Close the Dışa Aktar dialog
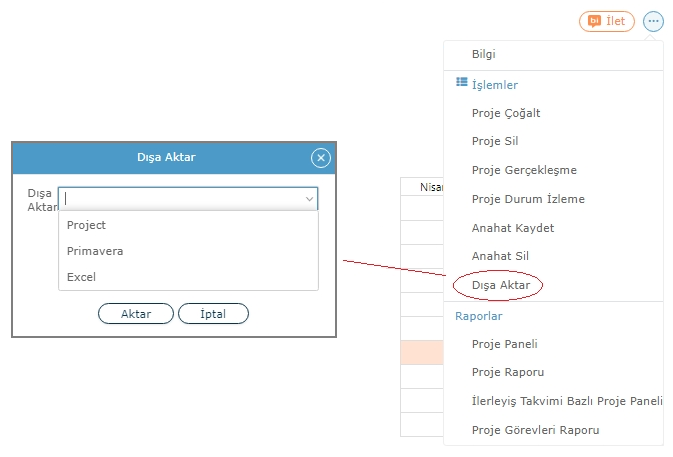This screenshot has width=673, height=457. coord(321,158)
